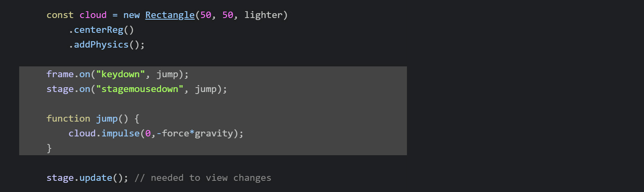Click frame in frame.on keydown line
Screen dimensions: 644x192
click(60, 74)
